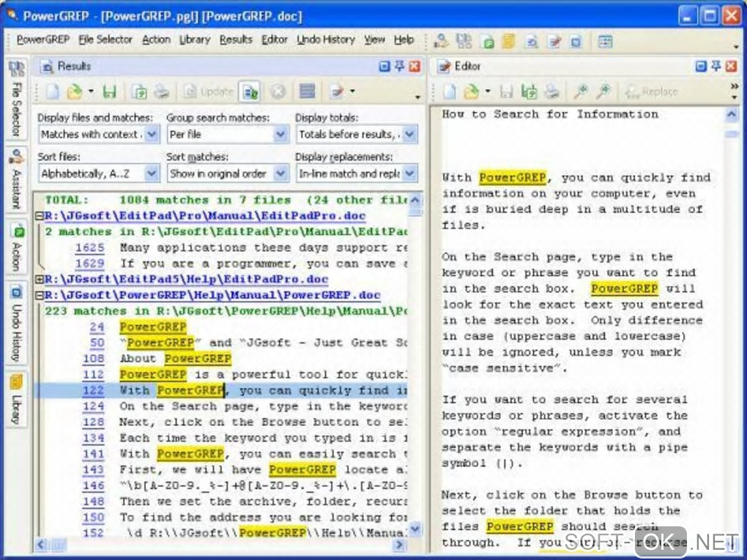Open the File Selector panel toolbar icon

(x=464, y=41)
